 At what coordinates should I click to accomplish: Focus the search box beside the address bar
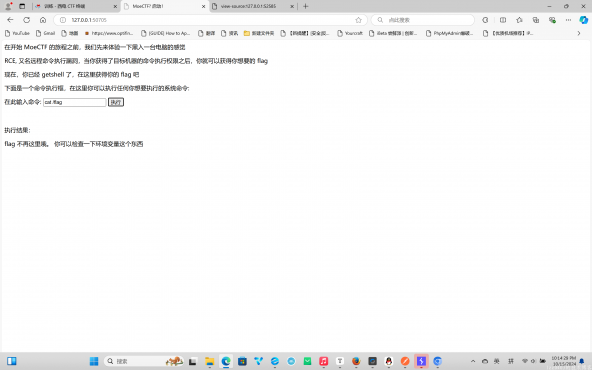[x=423, y=20]
